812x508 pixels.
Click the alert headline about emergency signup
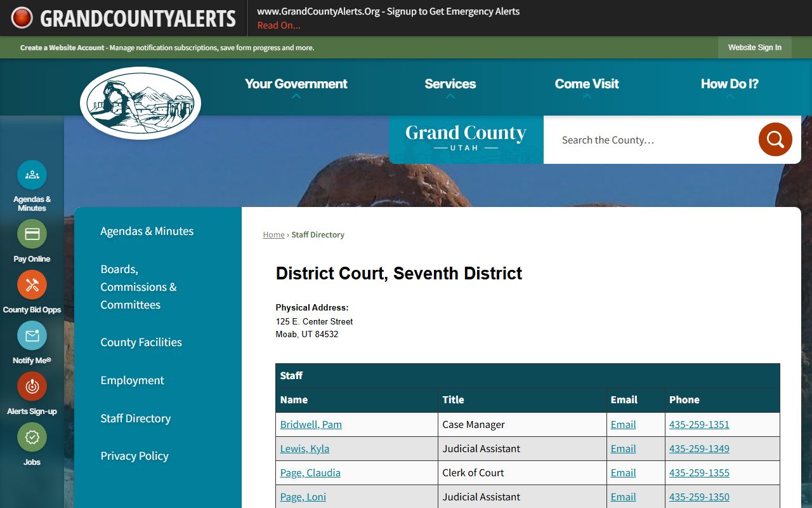(388, 11)
